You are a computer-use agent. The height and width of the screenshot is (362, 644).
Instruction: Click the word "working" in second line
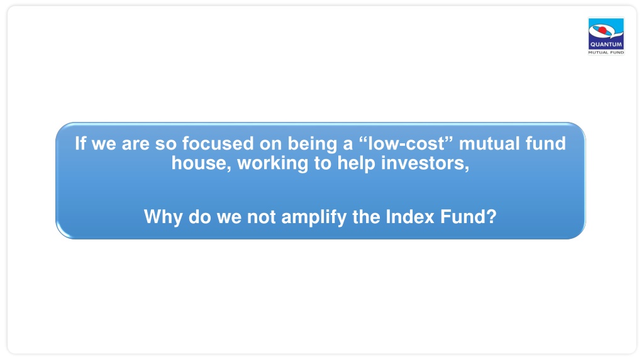click(x=273, y=164)
